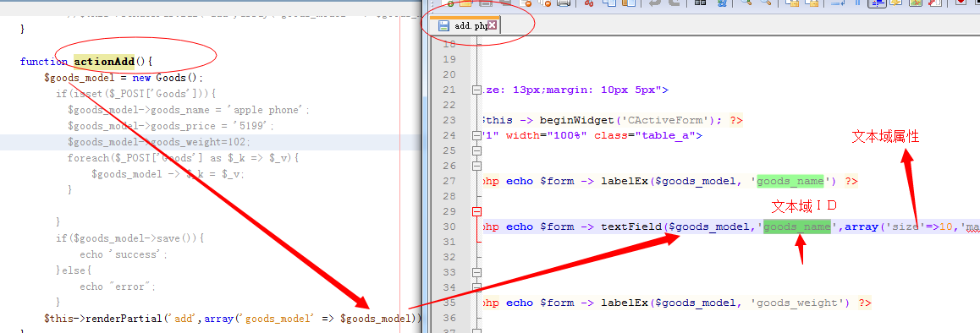980x333 pixels.
Task: Click the echo 'success' line
Action: coord(124,255)
